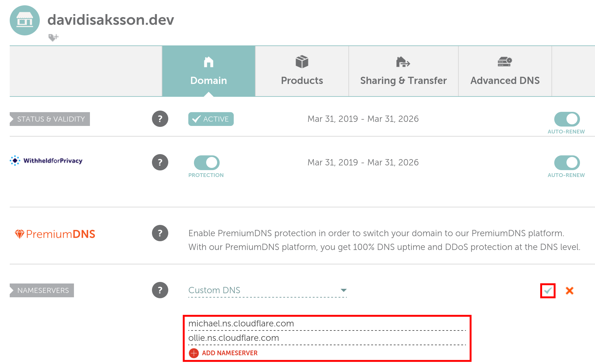Click the ADD NAMESERVER link

coord(230,353)
